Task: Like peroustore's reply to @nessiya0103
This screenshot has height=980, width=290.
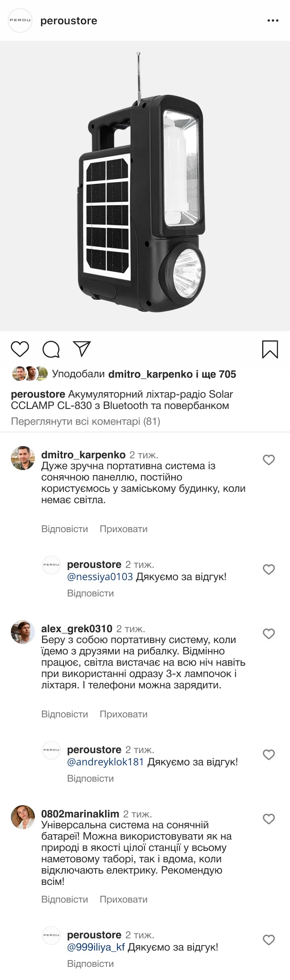Action: coord(269,570)
